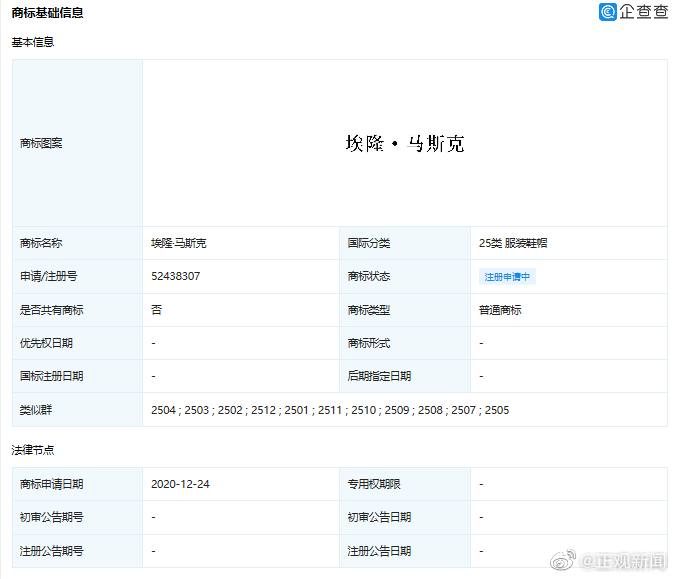Click the value 否
This screenshot has height=579, width=674.
click(x=156, y=310)
